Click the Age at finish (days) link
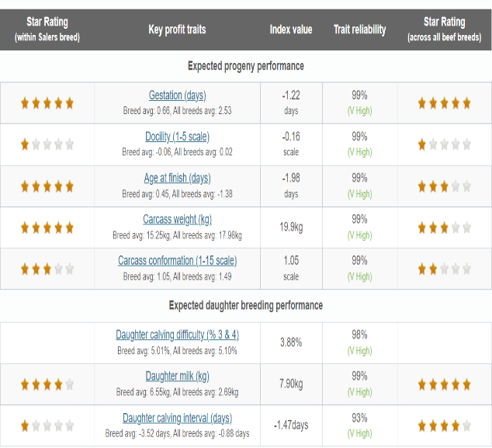 coord(177,179)
